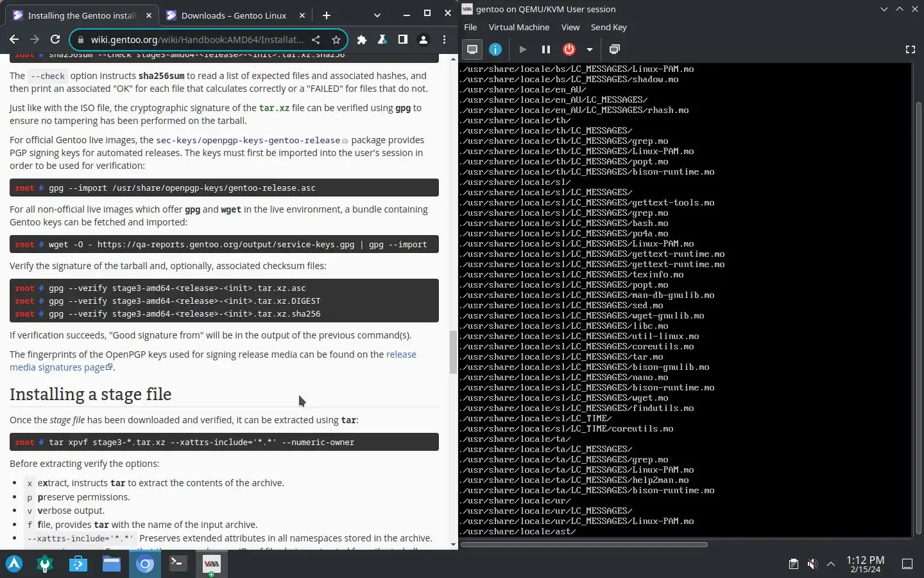This screenshot has width=924, height=578.
Task: Follow the openpgp-keys-gentoo-release package link
Action: click(248, 140)
